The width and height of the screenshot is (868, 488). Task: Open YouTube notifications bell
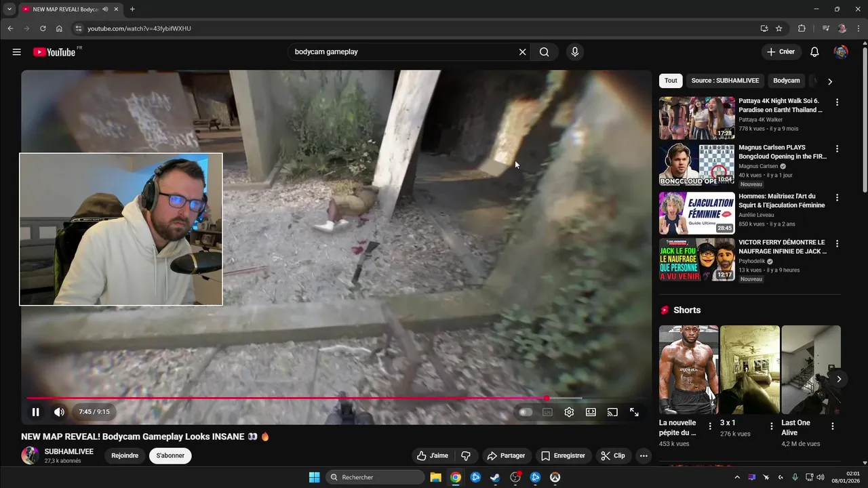click(x=815, y=52)
